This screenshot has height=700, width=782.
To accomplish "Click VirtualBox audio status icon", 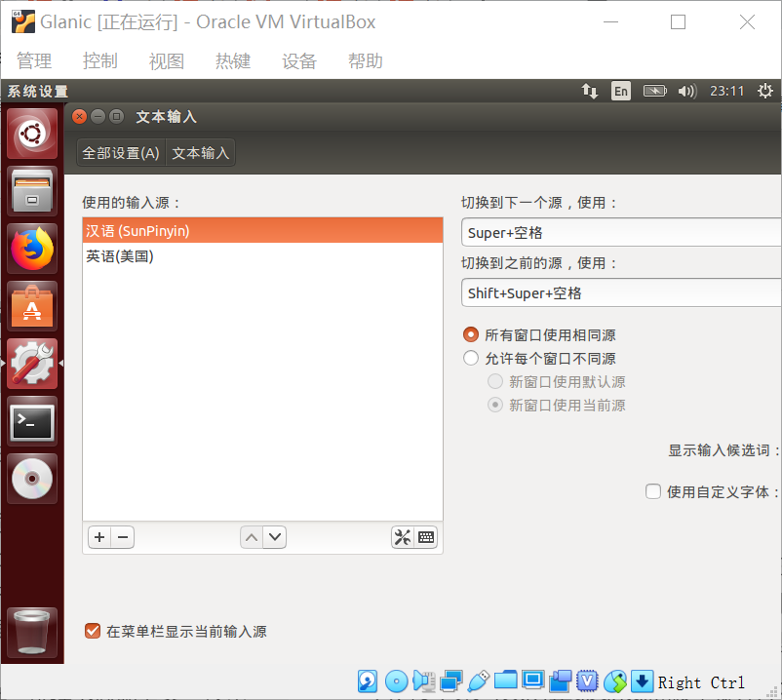I will pyautogui.click(x=424, y=681).
